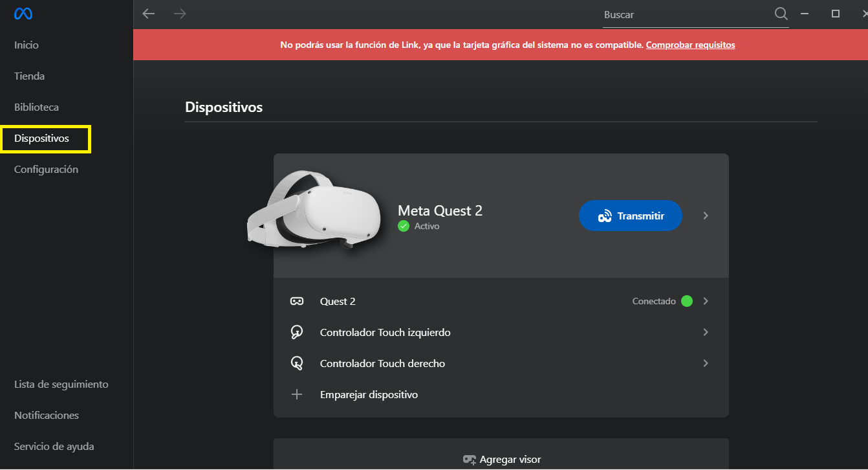Screen dimensions: 868x470
Task: Maximize the window
Action: point(836,14)
